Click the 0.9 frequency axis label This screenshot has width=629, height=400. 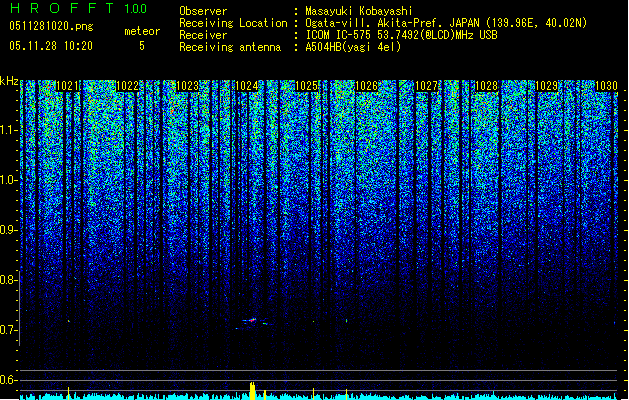tap(8, 230)
